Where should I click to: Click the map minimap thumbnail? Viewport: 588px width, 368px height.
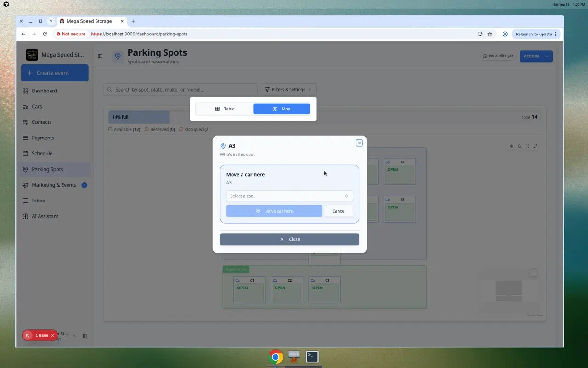509,291
